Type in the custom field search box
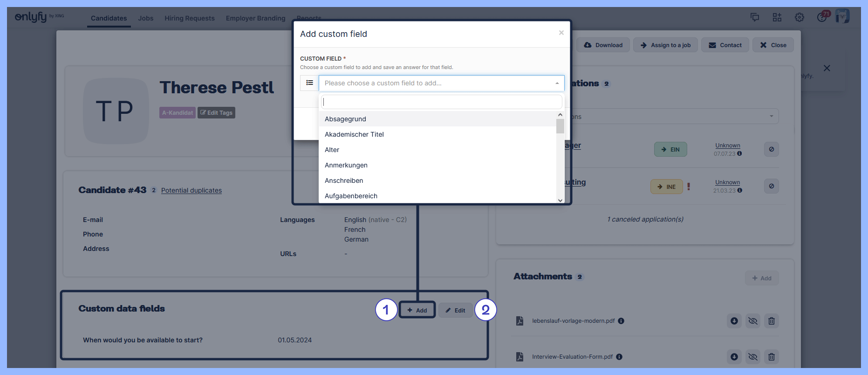The height and width of the screenshot is (375, 868). click(441, 102)
